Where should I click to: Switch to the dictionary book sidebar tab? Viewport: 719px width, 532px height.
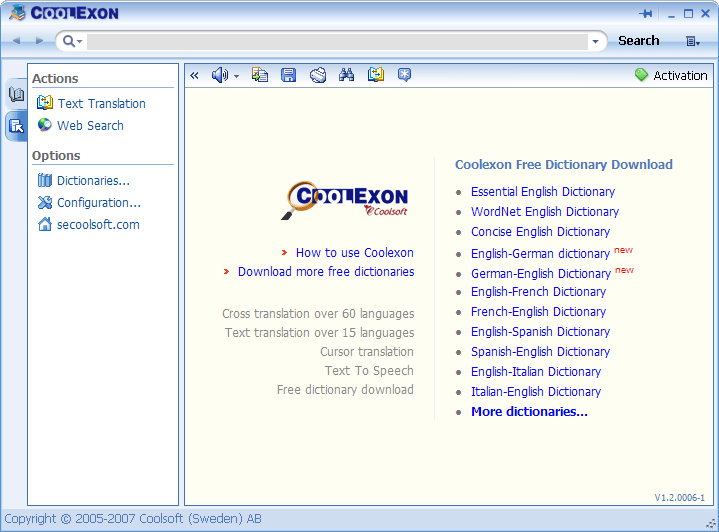[x=17, y=94]
